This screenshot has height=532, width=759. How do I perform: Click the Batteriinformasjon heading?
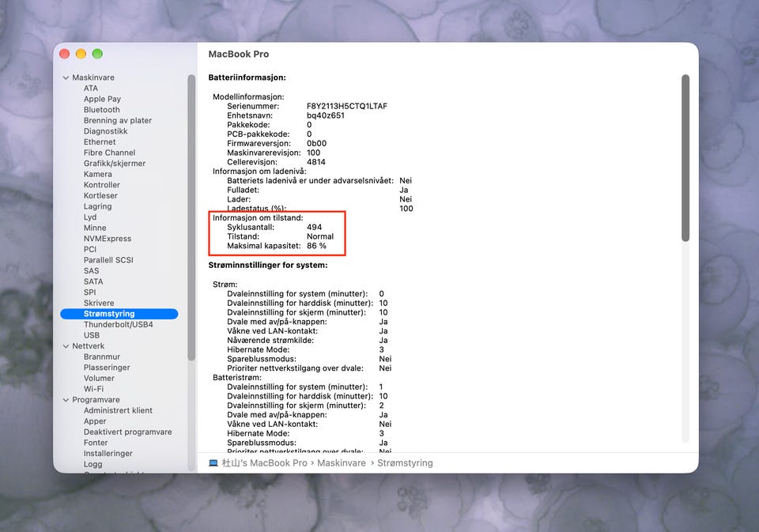(247, 77)
